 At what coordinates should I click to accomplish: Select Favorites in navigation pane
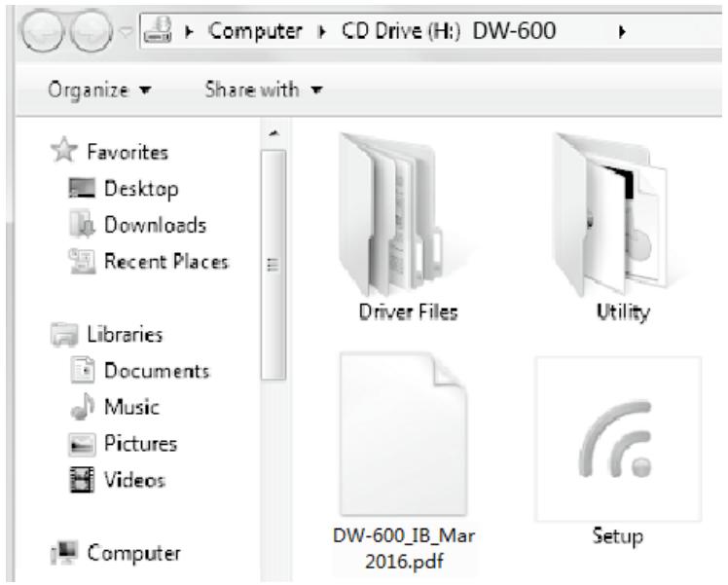(127, 152)
